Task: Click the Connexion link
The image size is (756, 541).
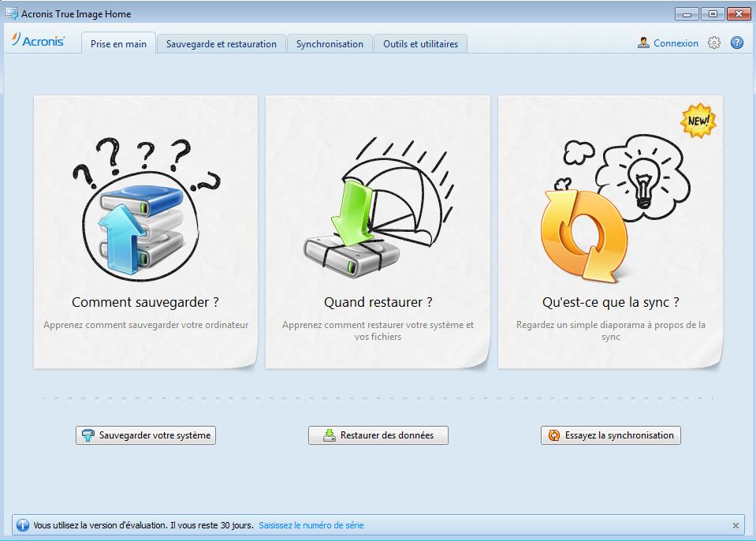Action: (676, 43)
